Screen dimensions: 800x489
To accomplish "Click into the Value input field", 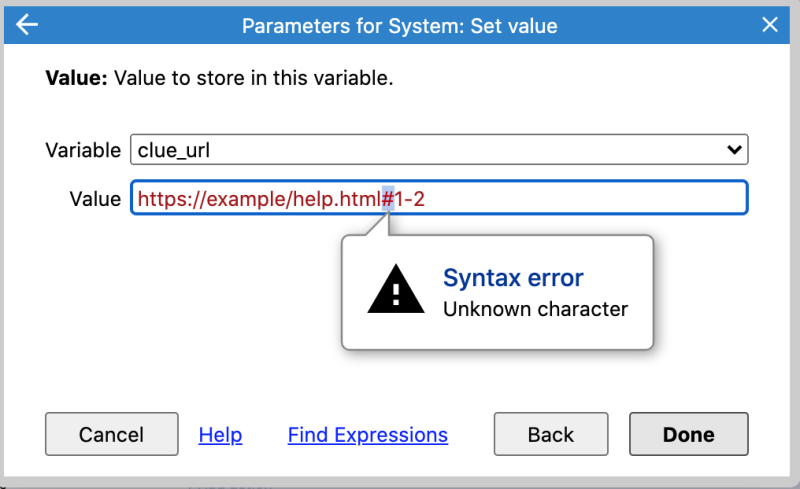I will (439, 198).
